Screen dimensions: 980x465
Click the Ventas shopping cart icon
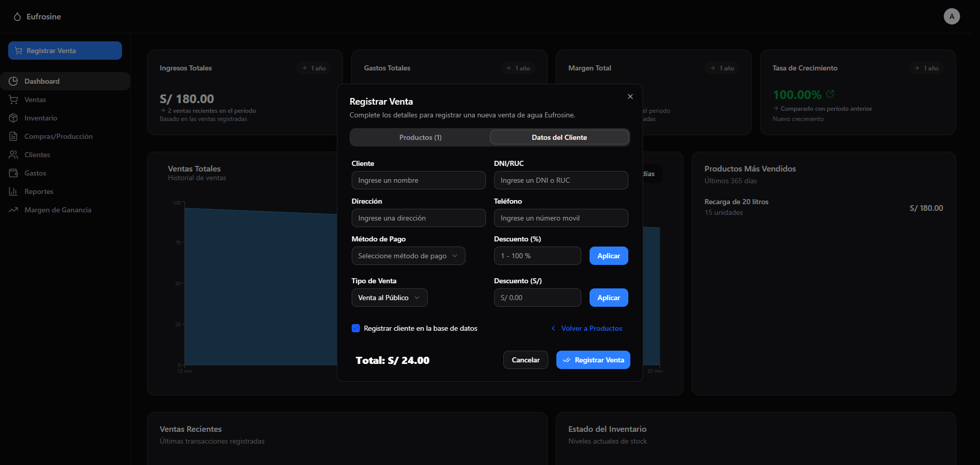coord(13,100)
